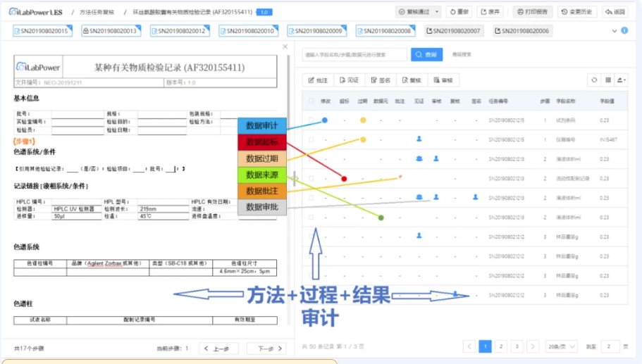Toggle the select-all checkbox in table header

pos(311,101)
